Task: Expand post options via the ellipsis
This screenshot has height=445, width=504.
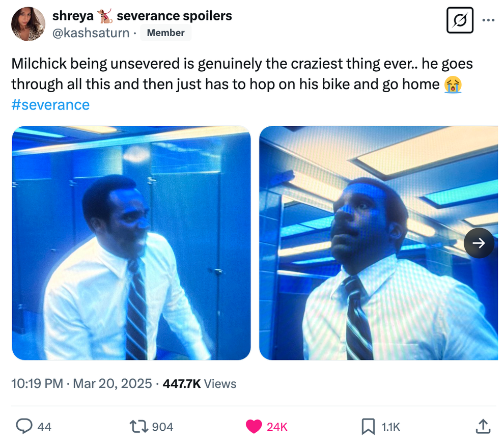Action: pos(488,20)
